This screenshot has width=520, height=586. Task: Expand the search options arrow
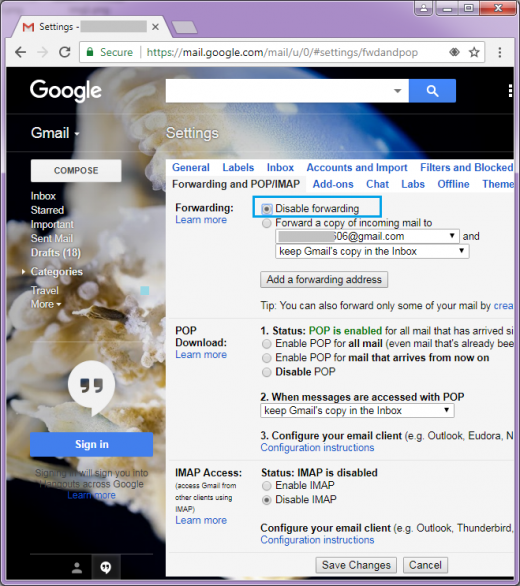coord(398,90)
